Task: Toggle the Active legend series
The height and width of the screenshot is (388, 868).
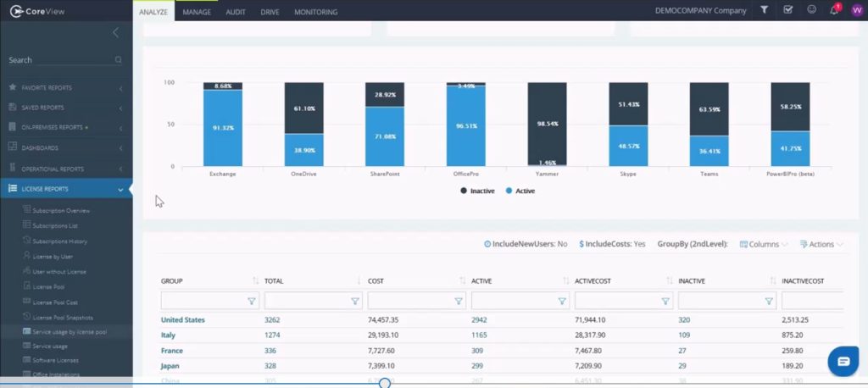Action: pyautogui.click(x=520, y=191)
